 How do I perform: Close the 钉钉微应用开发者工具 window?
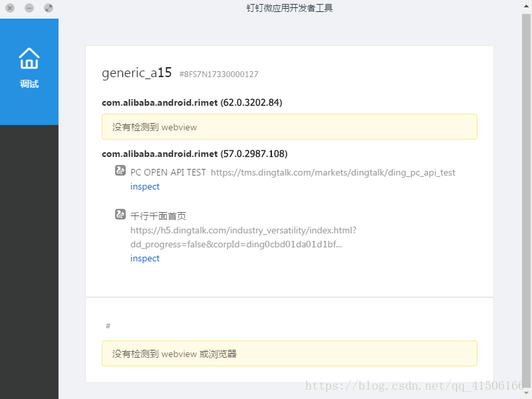10,8
